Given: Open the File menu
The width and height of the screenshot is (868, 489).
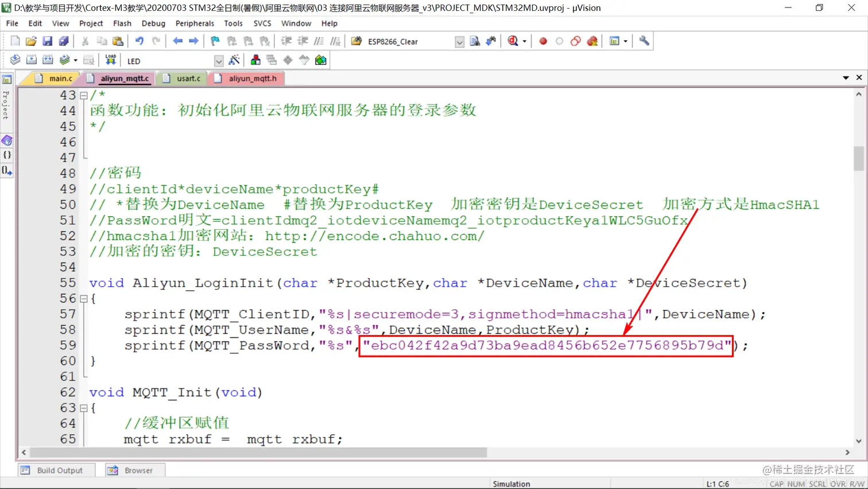Looking at the screenshot, I should coord(12,24).
